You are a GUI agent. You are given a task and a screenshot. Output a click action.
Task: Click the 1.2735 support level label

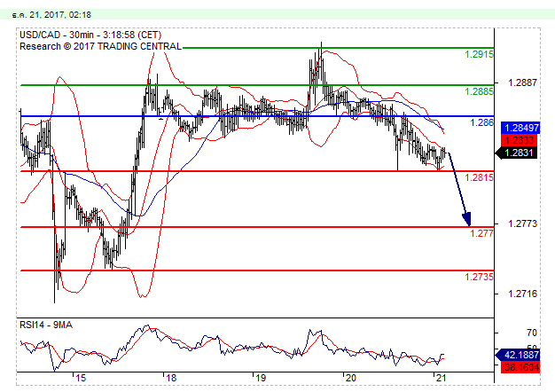click(x=479, y=277)
